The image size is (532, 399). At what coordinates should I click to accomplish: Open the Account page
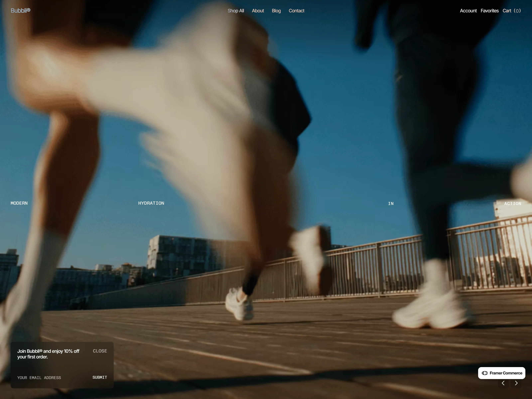click(x=468, y=11)
